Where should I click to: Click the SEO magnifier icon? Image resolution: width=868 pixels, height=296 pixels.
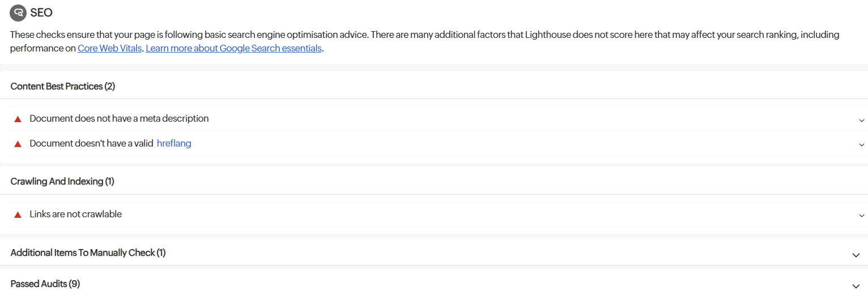19,12
